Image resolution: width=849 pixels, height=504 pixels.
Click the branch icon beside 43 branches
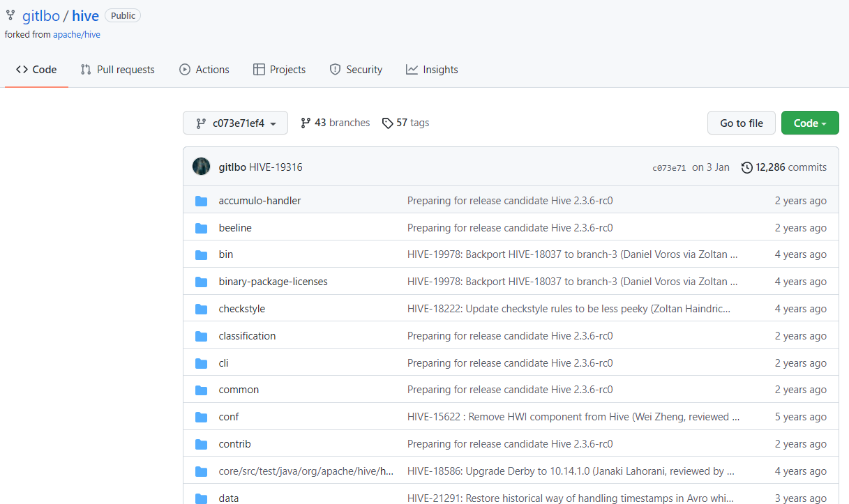[306, 123]
